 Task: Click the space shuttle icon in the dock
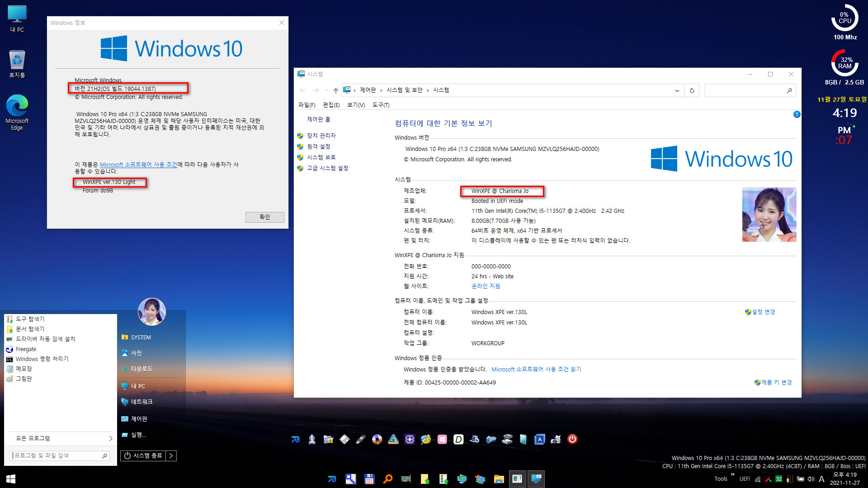tap(312, 439)
